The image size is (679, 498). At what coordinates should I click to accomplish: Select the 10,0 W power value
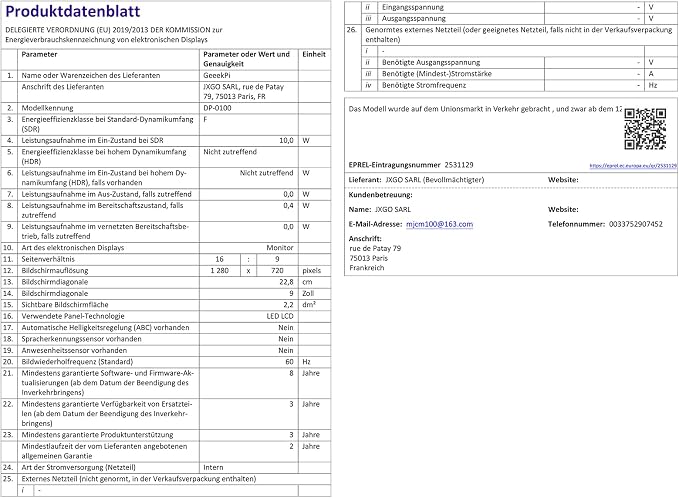tap(286, 140)
